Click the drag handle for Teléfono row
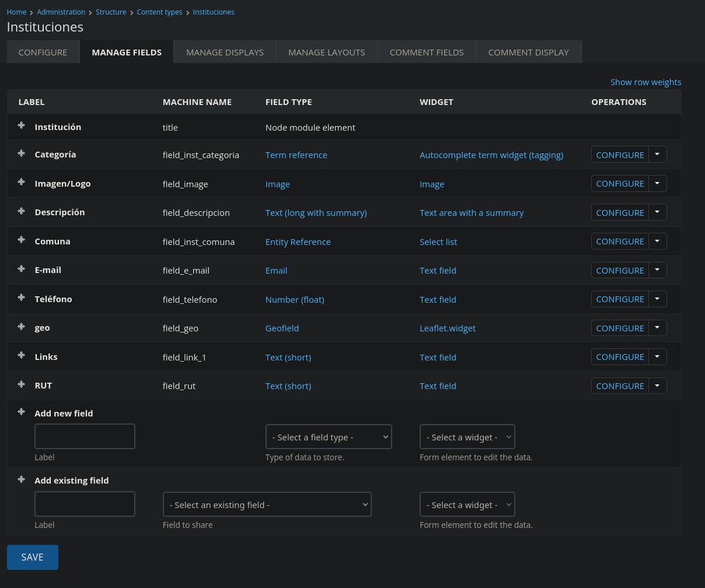 tap(21, 298)
